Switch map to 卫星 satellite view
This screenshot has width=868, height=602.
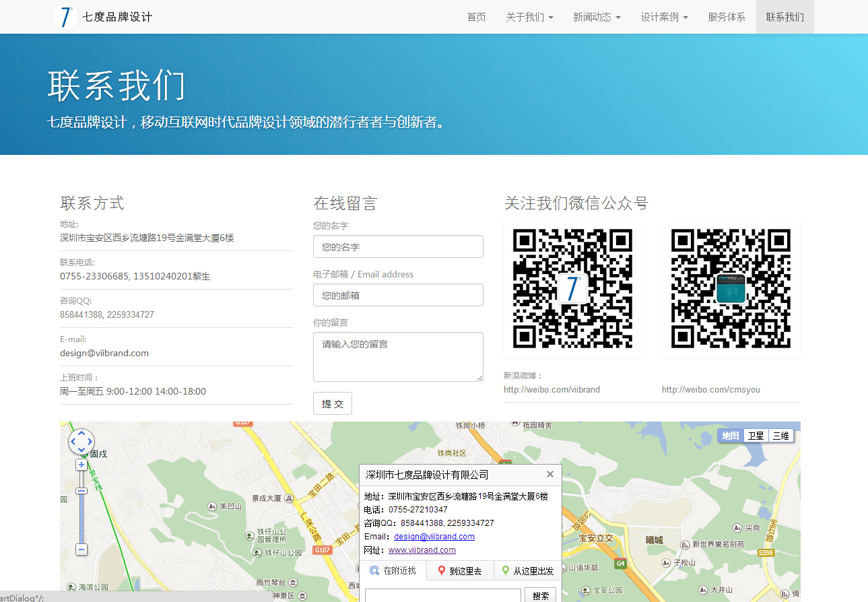[x=756, y=436]
